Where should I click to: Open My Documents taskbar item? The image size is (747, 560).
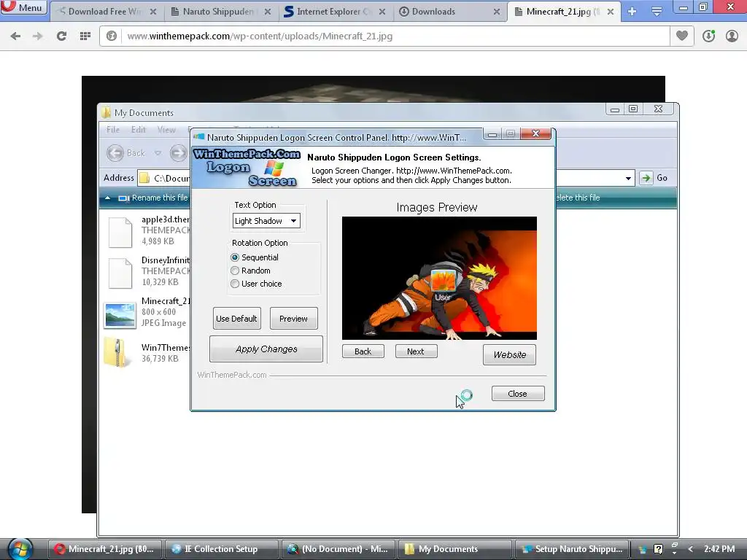(x=456, y=549)
